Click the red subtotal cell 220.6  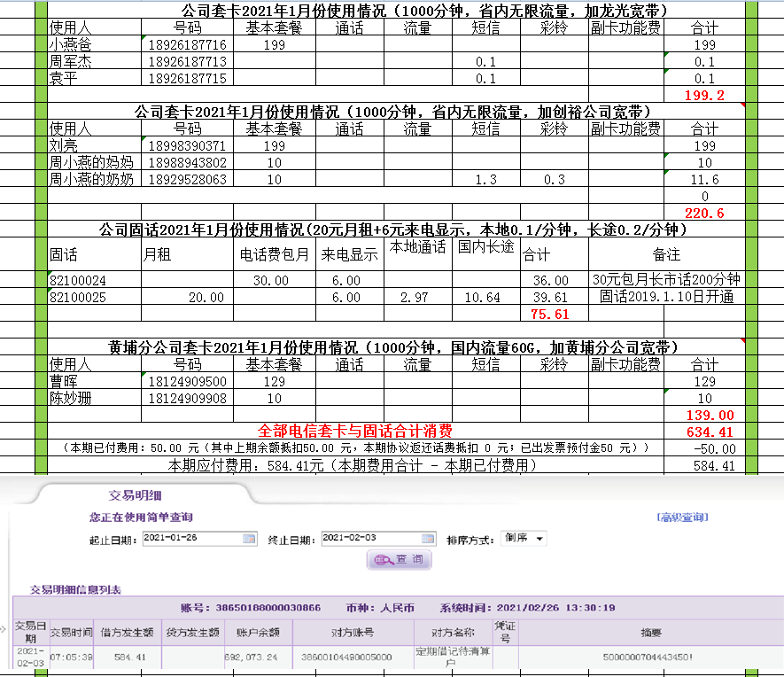[704, 213]
